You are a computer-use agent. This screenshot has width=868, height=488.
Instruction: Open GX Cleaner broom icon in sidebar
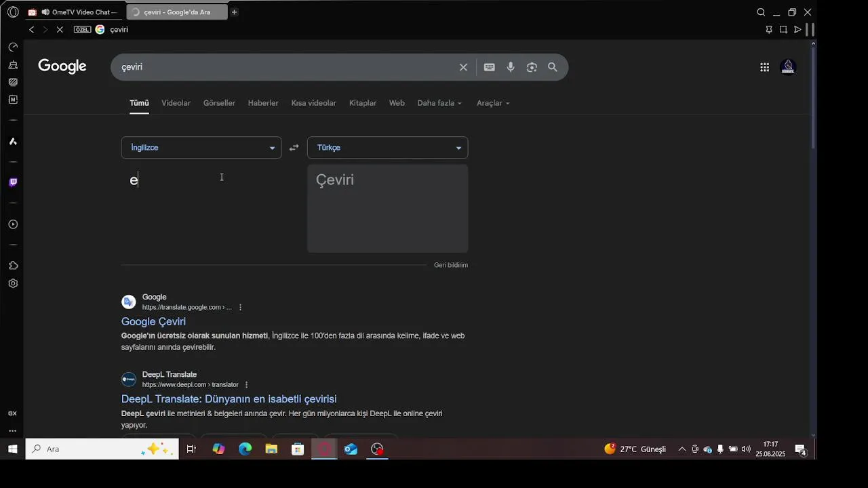pyautogui.click(x=13, y=65)
